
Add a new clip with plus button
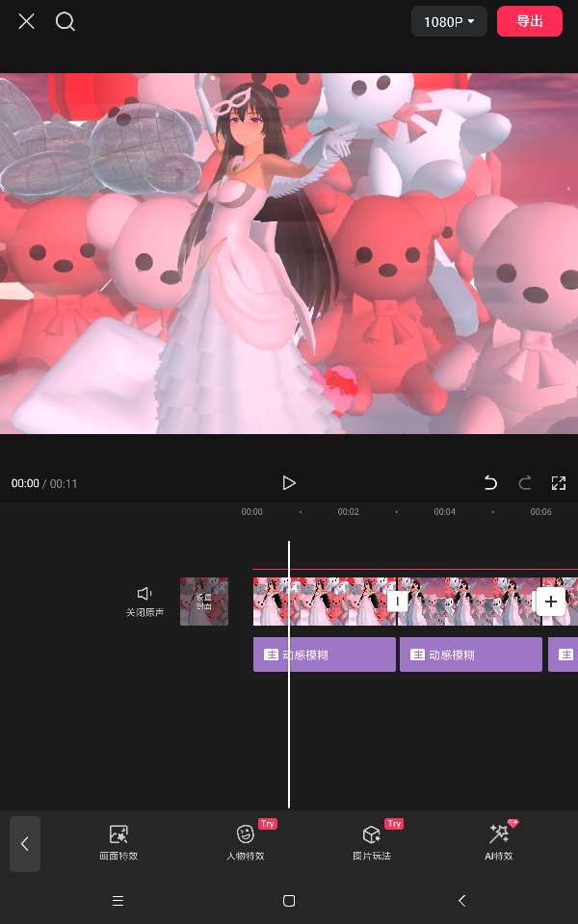[x=550, y=602]
